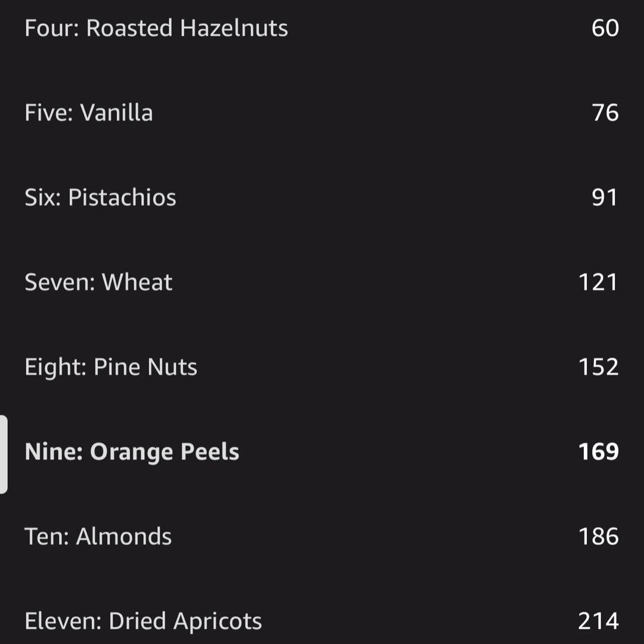
Task: Click the current-chapter marker bar at left edge
Action: (4, 454)
